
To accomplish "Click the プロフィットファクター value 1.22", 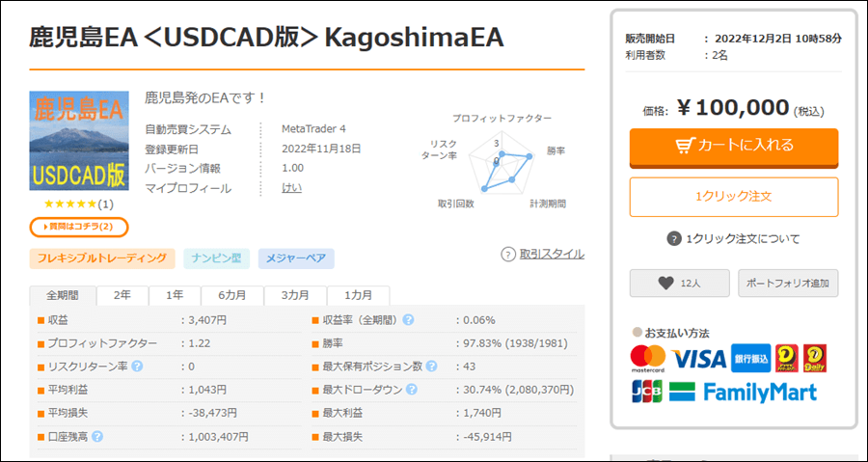I will (x=200, y=343).
